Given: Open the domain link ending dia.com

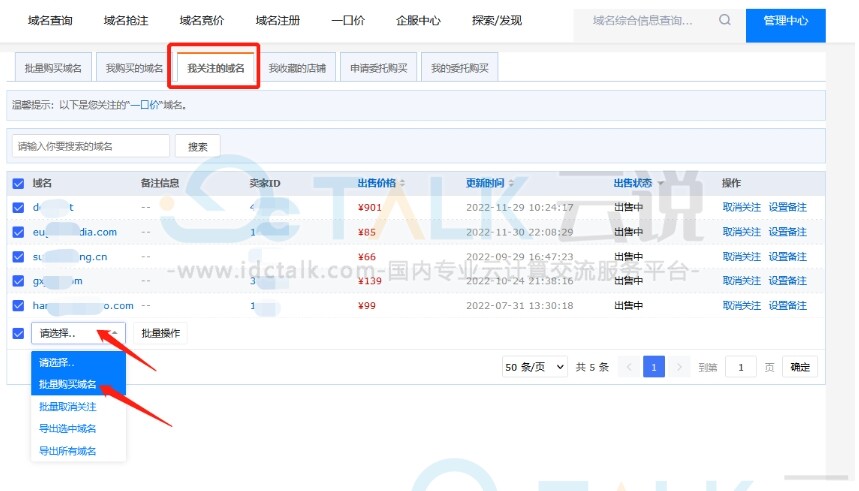Looking at the screenshot, I should (x=75, y=232).
